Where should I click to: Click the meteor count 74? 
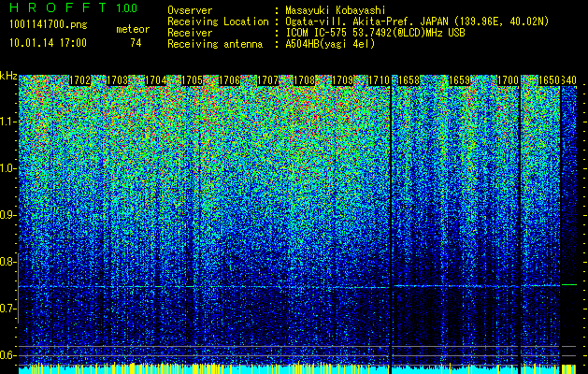pos(136,43)
